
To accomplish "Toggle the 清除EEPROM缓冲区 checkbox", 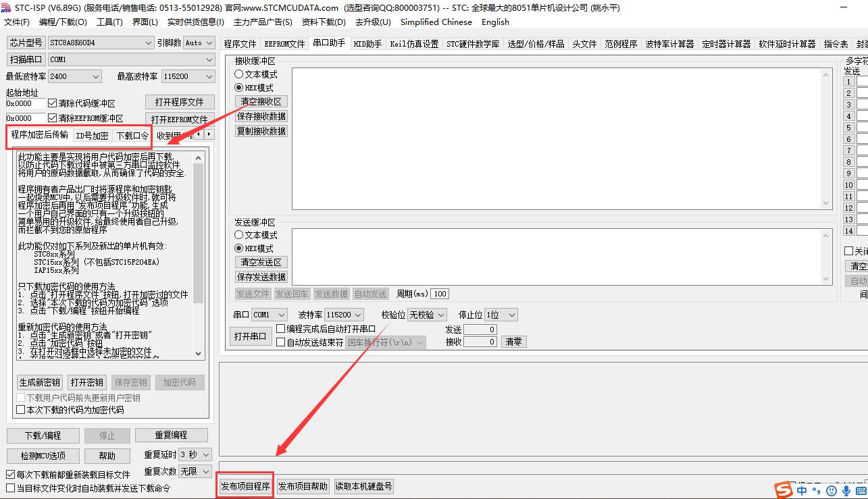I will (52, 118).
